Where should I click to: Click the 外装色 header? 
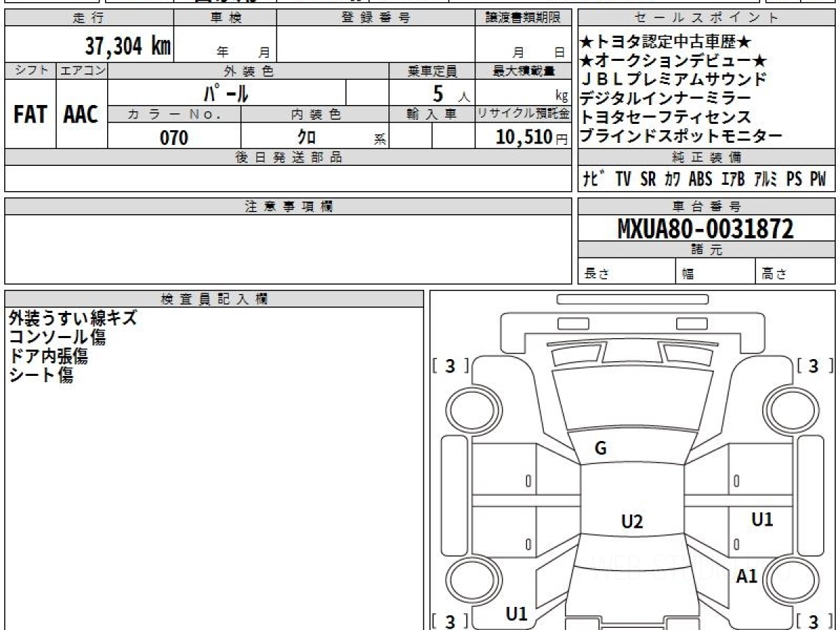click(248, 71)
